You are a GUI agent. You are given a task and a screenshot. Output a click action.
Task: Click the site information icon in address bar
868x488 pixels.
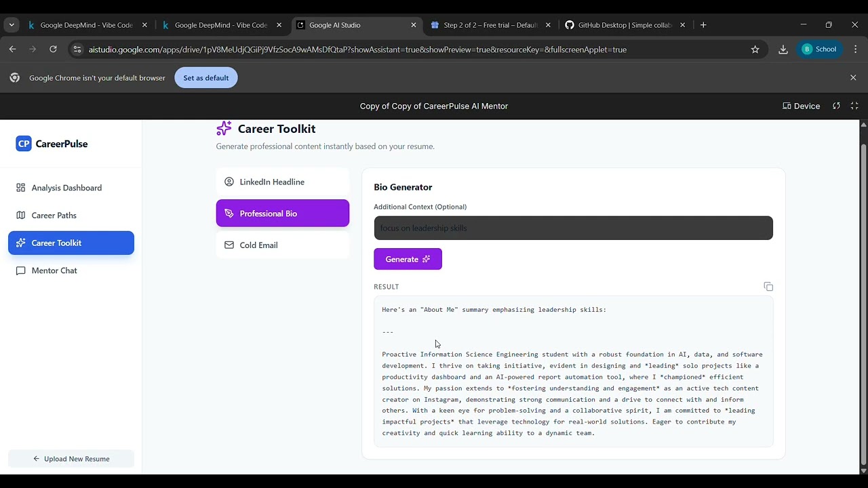click(77, 49)
